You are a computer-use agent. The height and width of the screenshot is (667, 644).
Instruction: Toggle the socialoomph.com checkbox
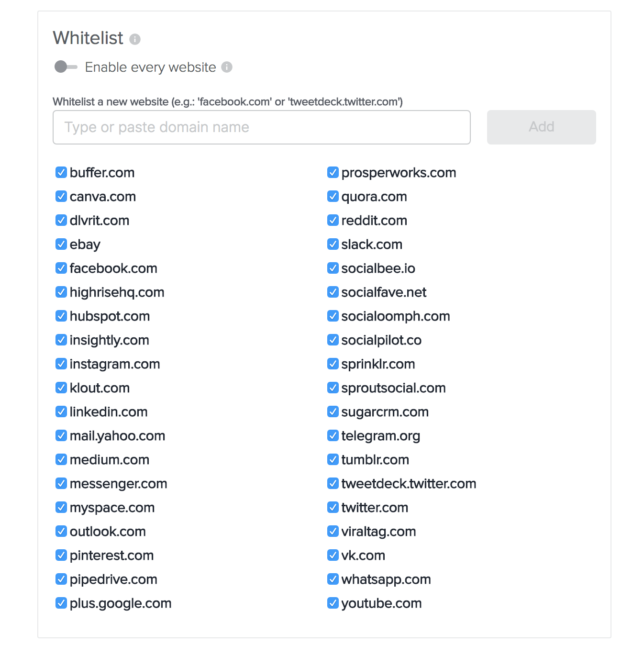[x=333, y=316]
